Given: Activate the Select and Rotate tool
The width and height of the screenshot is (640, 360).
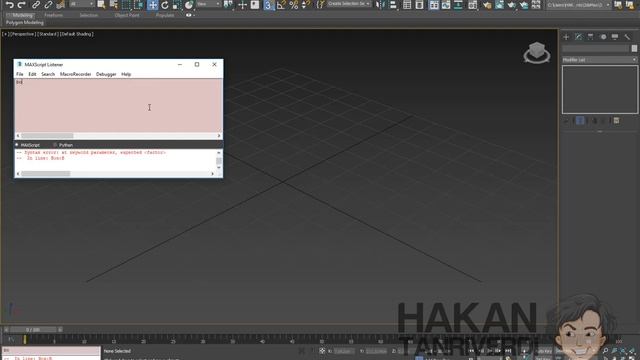Looking at the screenshot, I should [164, 5].
